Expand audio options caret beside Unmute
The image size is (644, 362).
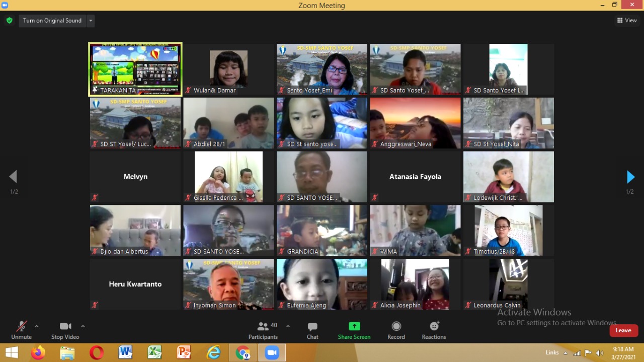(x=37, y=326)
